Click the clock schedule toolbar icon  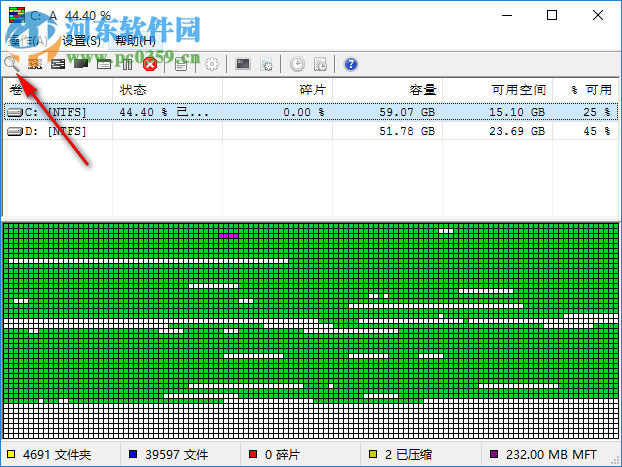pos(297,64)
